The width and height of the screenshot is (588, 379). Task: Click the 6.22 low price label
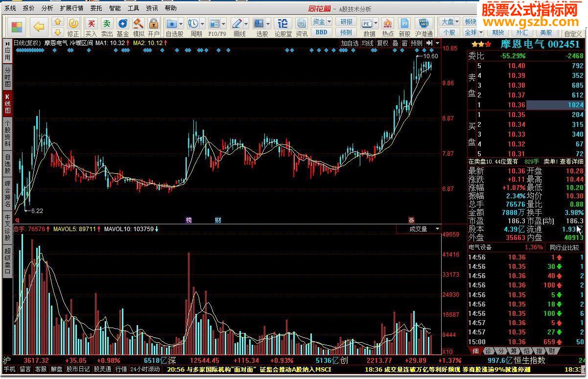(x=37, y=211)
